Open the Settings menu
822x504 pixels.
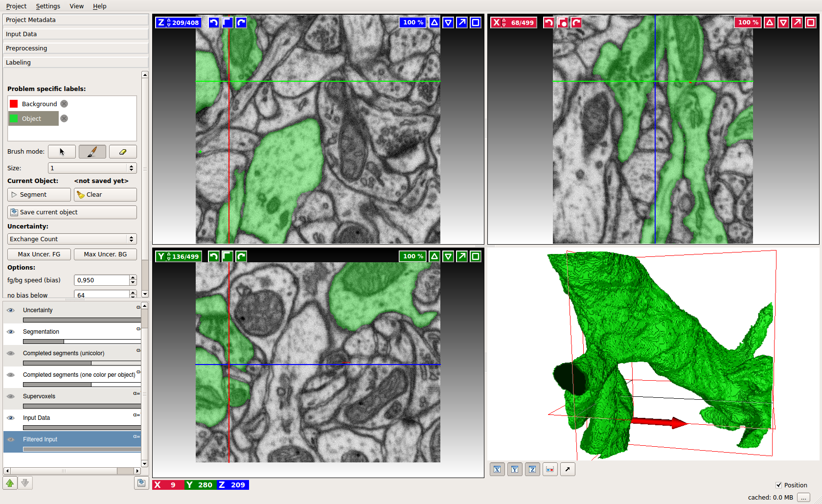pos(48,6)
